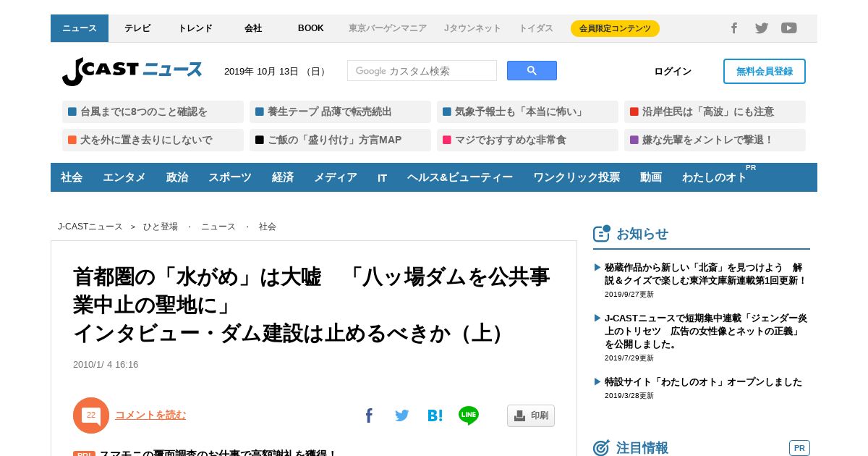This screenshot has width=868, height=456.
Task: Open the Facebook icon in top bar
Action: pyautogui.click(x=733, y=28)
